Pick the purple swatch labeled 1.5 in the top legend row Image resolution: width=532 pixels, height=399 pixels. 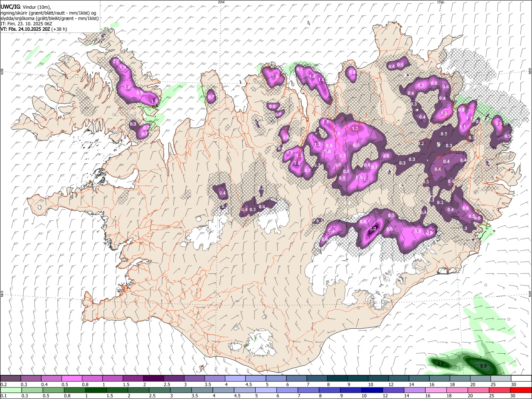(133, 379)
